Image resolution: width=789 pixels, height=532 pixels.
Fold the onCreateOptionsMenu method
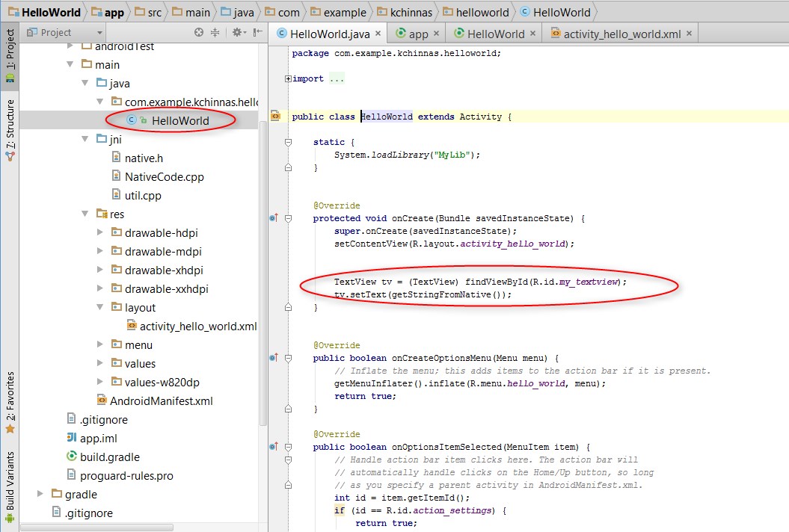click(289, 358)
